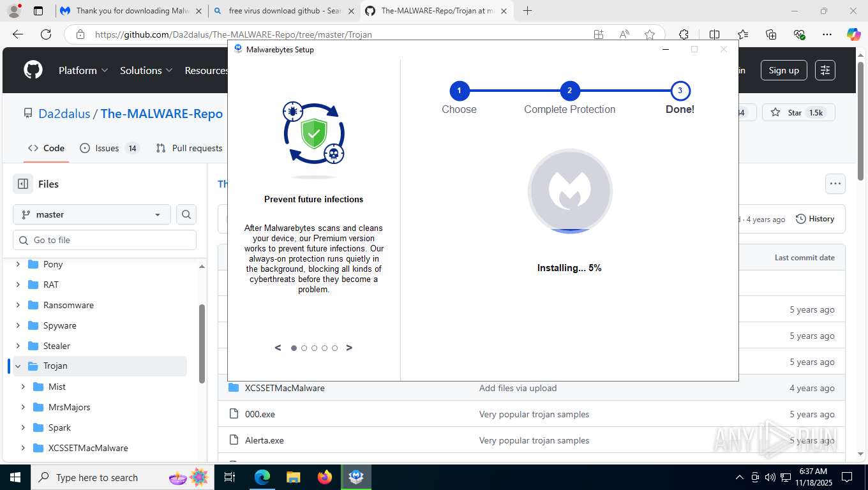Open File Explorer from the taskbar
Viewport: 868px width, 490px height.
pos(293,477)
